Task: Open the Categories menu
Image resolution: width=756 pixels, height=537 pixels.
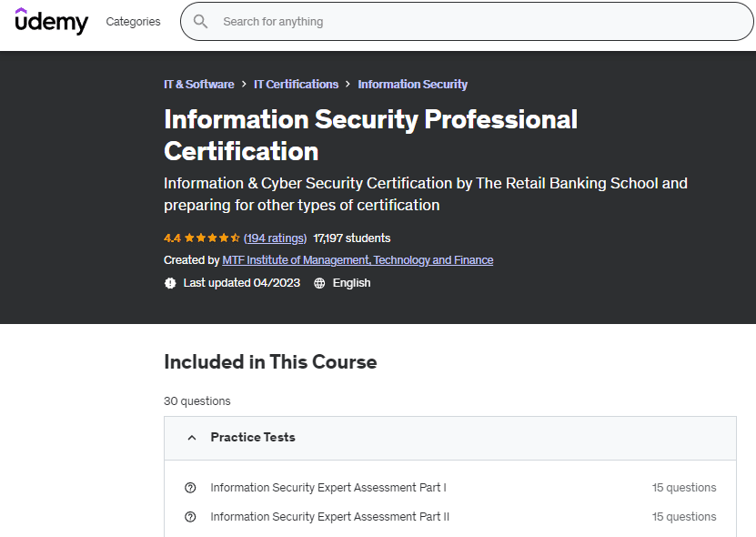Action: (133, 21)
